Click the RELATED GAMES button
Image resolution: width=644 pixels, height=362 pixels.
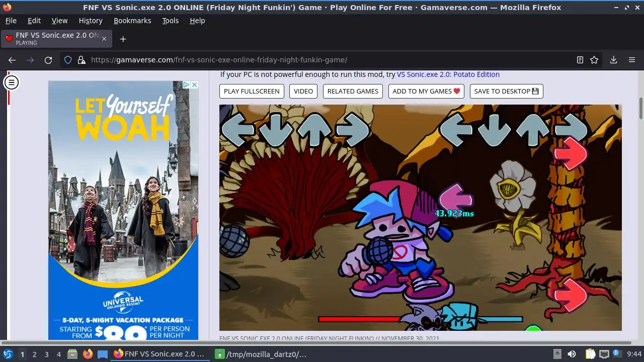click(x=353, y=91)
